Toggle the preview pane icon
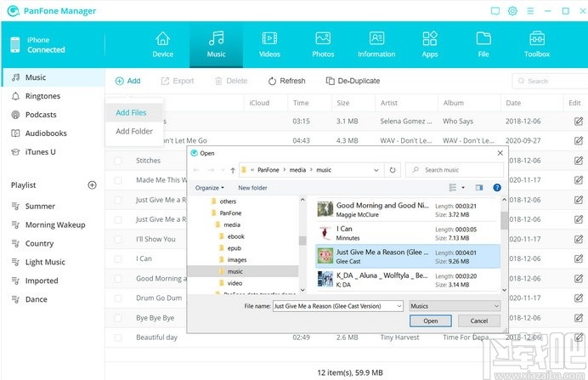This screenshot has height=380, width=588. tap(479, 188)
